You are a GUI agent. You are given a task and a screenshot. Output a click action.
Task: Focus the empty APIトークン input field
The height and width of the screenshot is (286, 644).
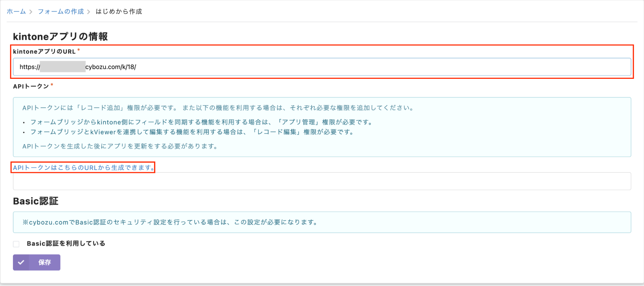322,182
